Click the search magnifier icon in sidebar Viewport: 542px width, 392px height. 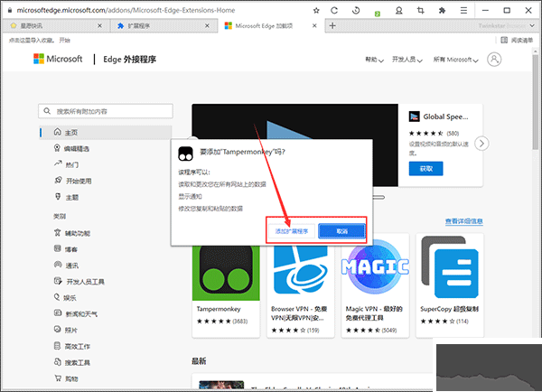point(47,111)
